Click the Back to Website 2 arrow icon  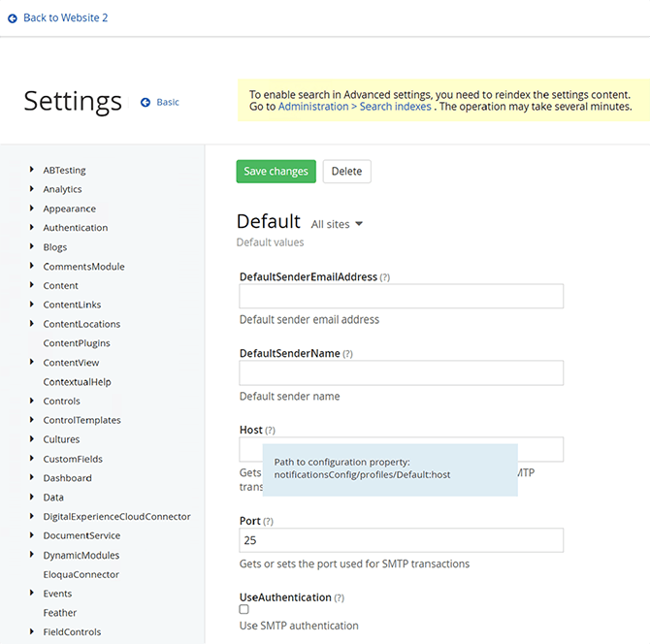12,18
